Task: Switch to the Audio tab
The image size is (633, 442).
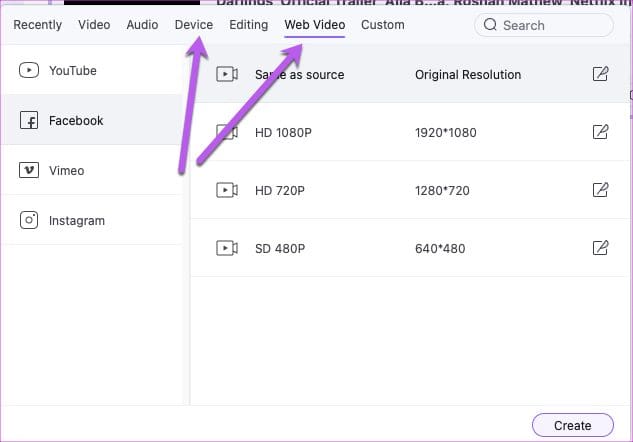Action: click(x=142, y=25)
